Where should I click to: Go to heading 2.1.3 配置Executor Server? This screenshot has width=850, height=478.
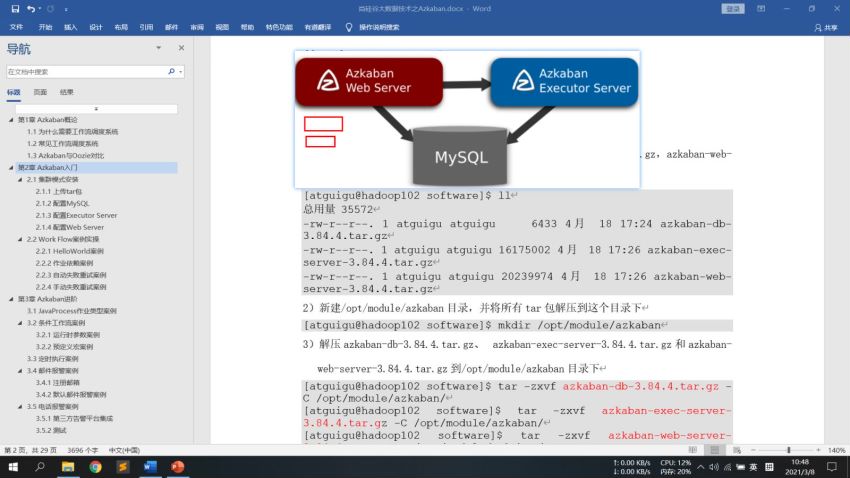click(x=76, y=215)
